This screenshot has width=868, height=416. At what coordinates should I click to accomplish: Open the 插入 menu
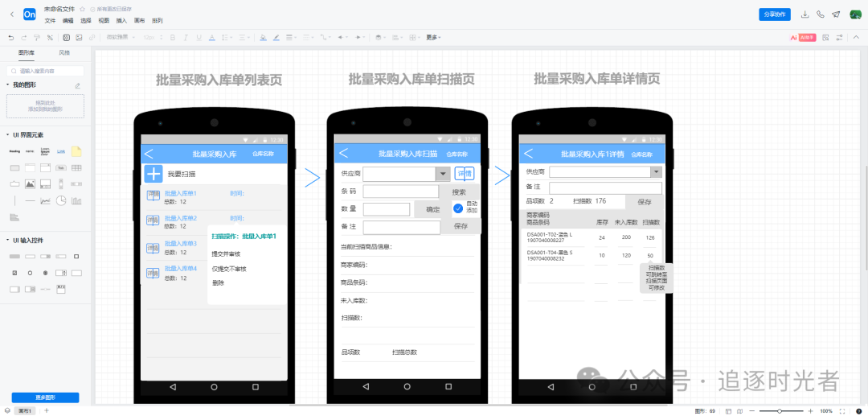click(x=121, y=20)
